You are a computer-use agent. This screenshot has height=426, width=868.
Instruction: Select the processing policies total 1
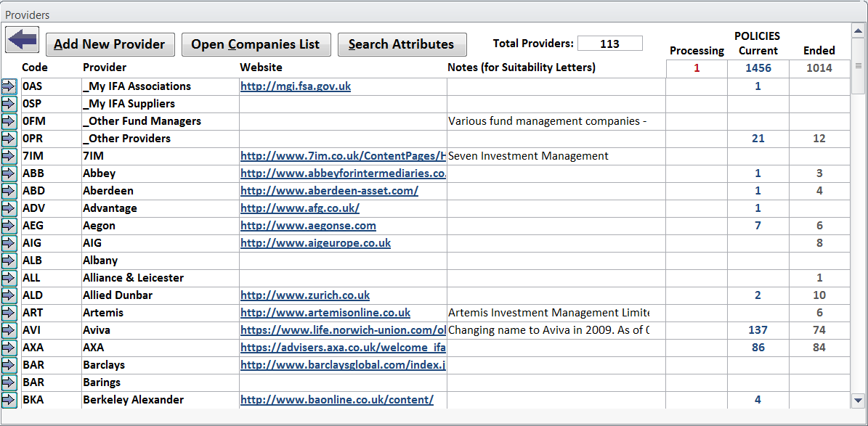click(697, 69)
